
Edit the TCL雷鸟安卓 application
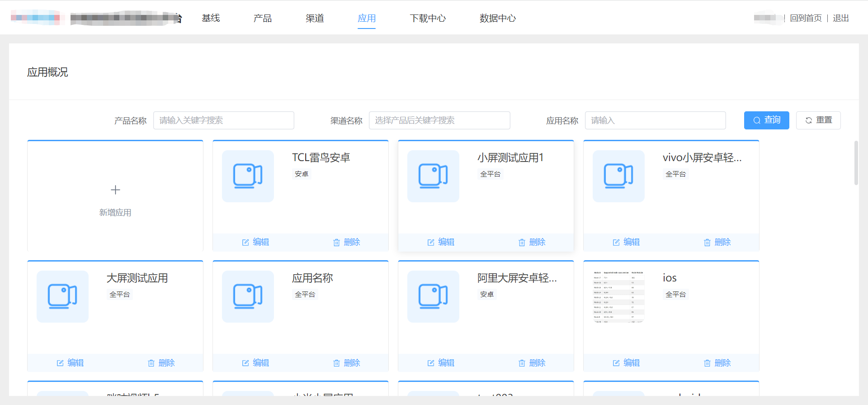tap(255, 242)
